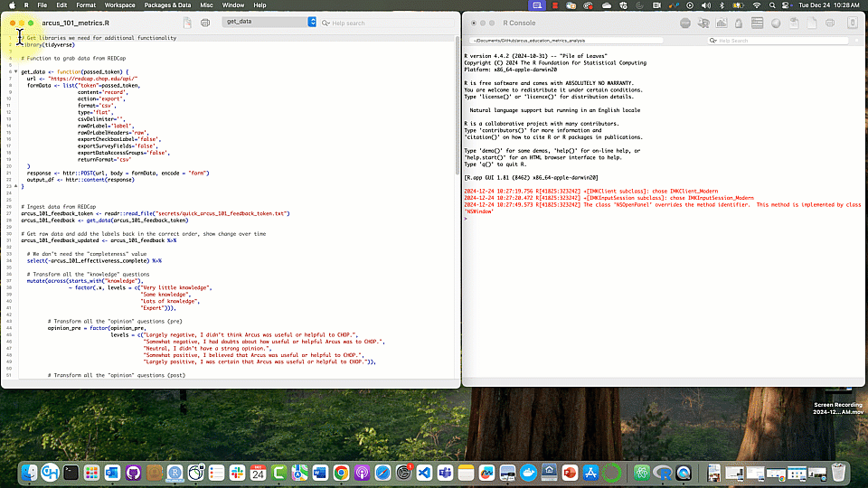Click the Stop button in R Console toolbar

[x=685, y=23]
